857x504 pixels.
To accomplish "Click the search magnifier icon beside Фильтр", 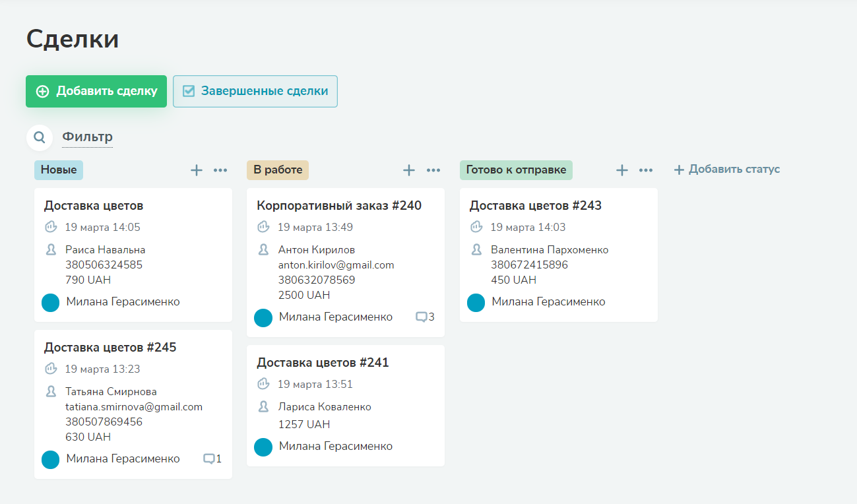I will [40, 137].
